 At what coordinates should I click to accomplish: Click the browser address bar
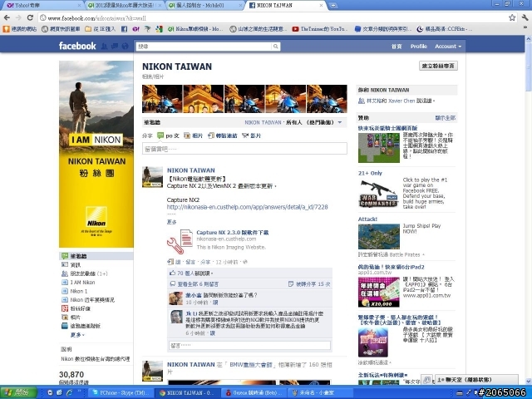[x=273, y=17]
